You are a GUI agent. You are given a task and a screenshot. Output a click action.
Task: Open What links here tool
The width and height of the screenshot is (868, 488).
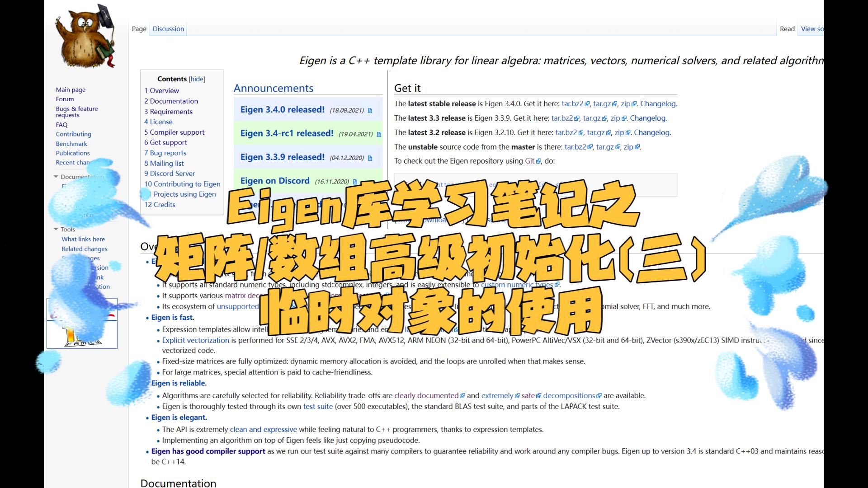(83, 239)
